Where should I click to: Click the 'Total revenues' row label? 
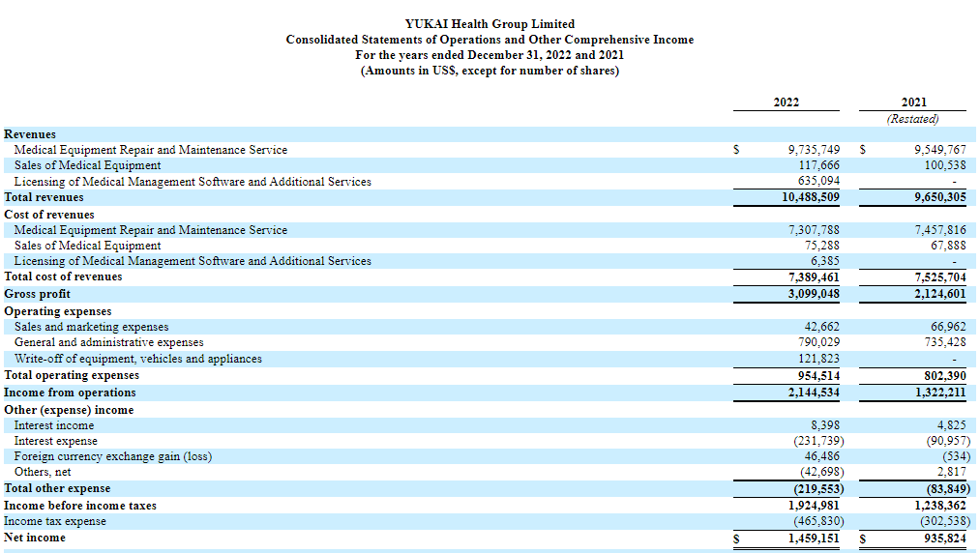pos(44,197)
